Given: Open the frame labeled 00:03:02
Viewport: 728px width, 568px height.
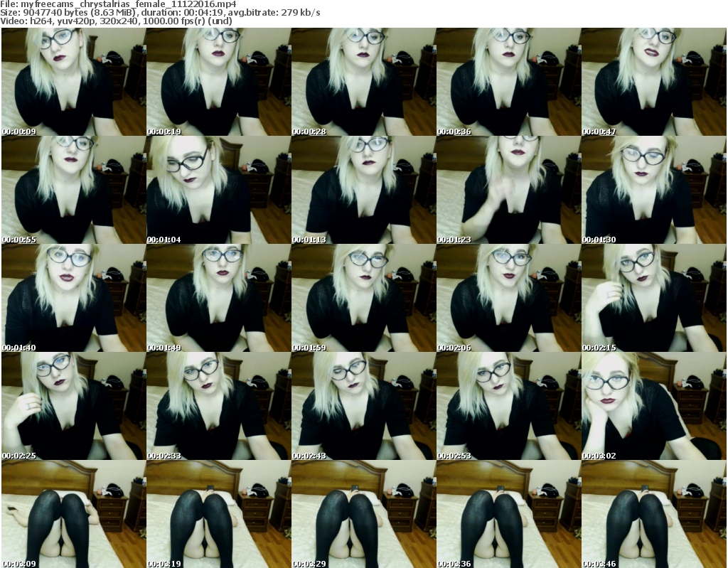Looking at the screenshot, I should tap(653, 407).
